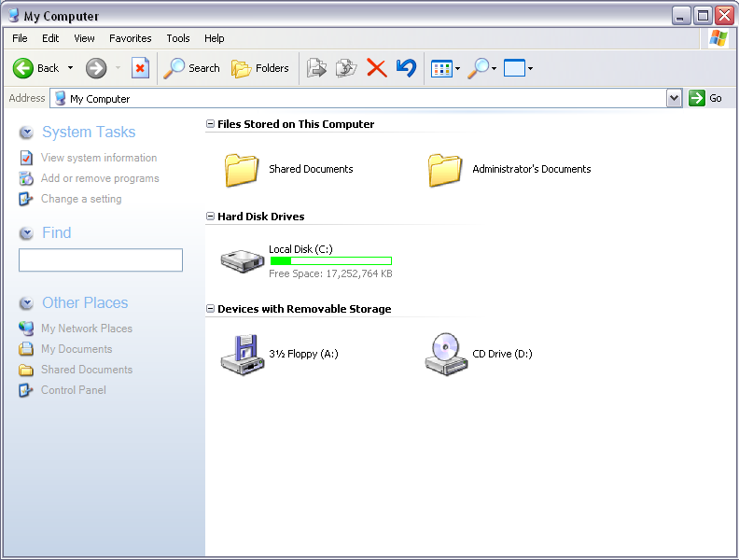Viewport: 739px width, 560px height.
Task: Open the File menu
Action: click(x=20, y=38)
